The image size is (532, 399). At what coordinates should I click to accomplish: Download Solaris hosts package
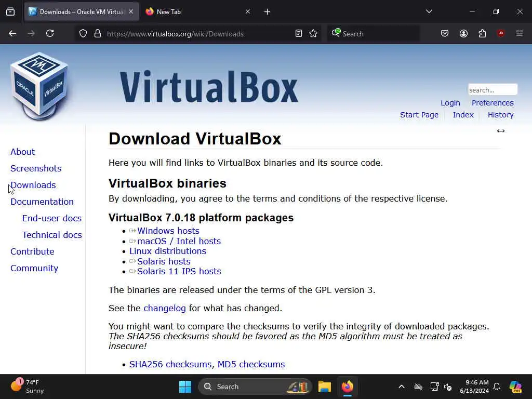coord(164,261)
